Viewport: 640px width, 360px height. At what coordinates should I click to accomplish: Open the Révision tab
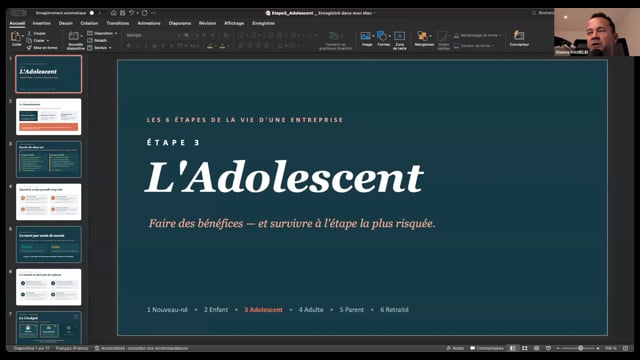click(207, 23)
